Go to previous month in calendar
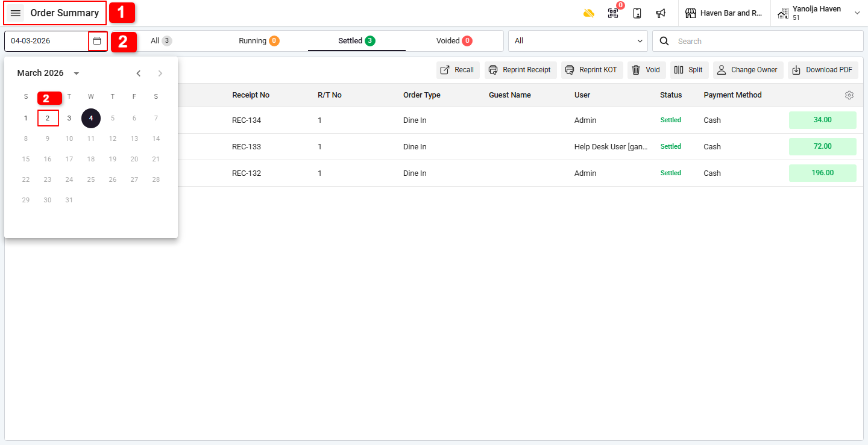 click(x=139, y=73)
